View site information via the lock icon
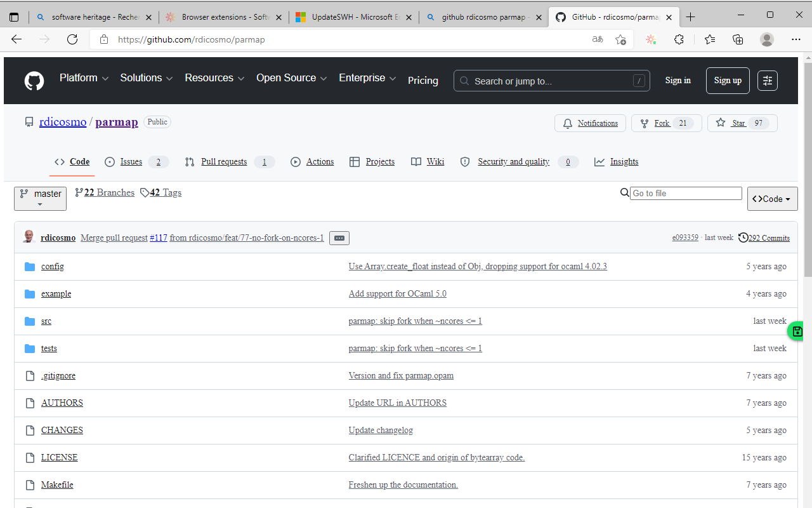Screen dimensions: 812x508 click(104, 39)
